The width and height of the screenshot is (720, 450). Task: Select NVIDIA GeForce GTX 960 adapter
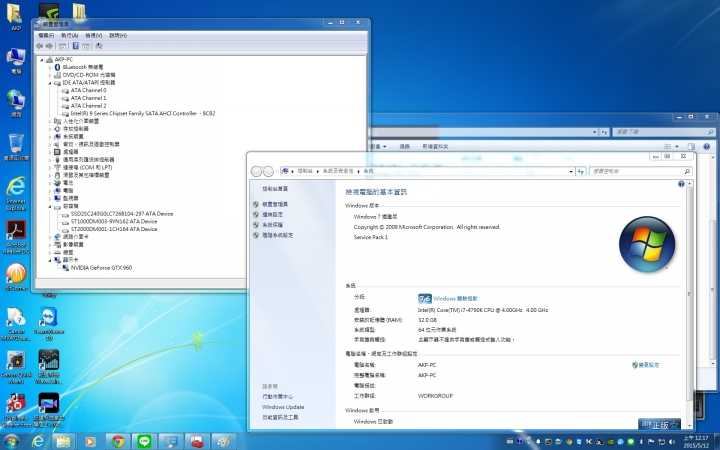coord(101,268)
